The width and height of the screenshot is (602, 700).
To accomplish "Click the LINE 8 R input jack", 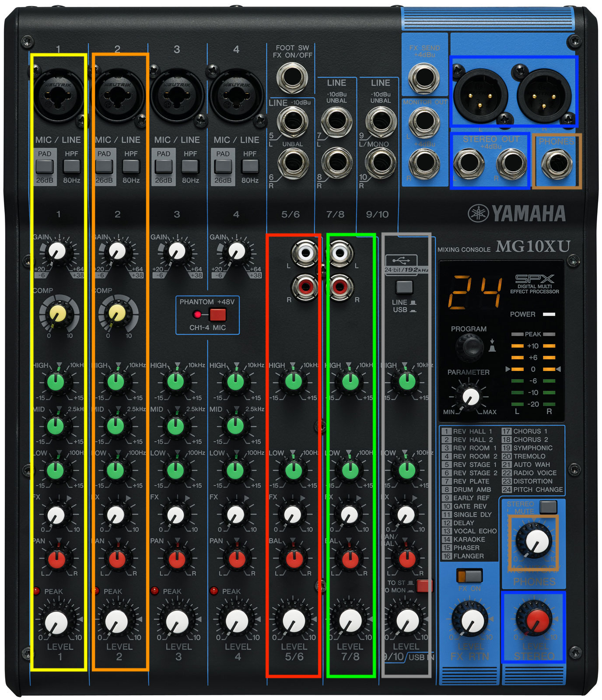I will 336,163.
